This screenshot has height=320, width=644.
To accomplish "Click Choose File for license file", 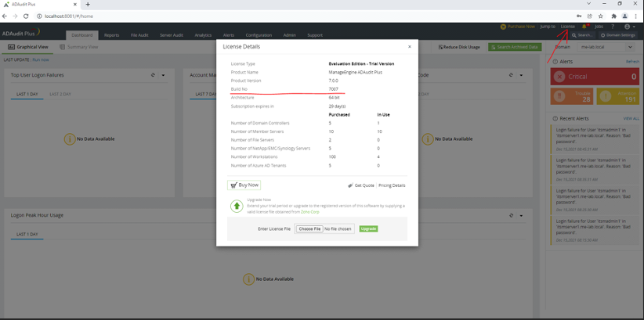I will (x=309, y=229).
